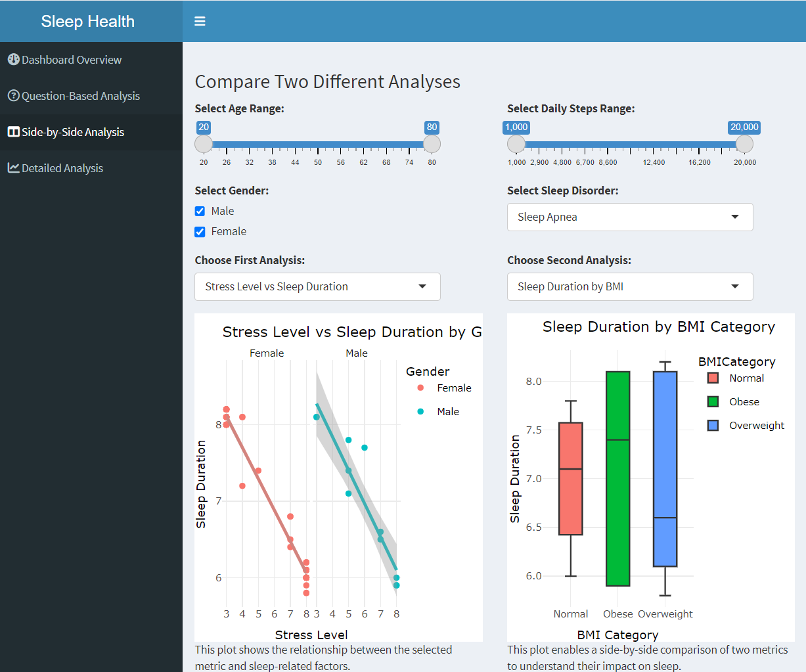Open the Choose First Analysis dropdown
Image resolution: width=806 pixels, height=672 pixels.
(x=317, y=286)
